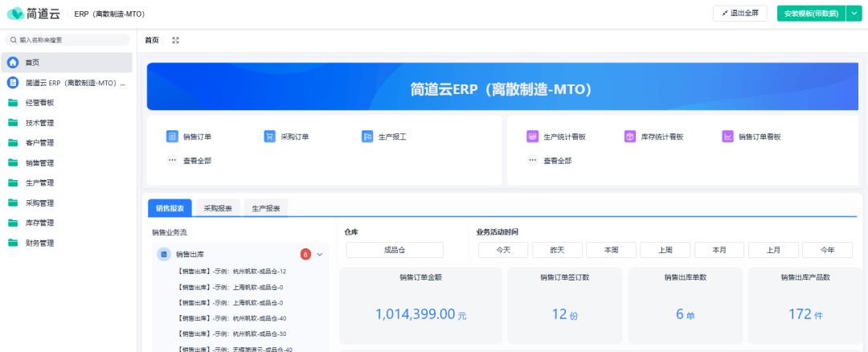Switch to the 生产报表 tab
The width and height of the screenshot is (868, 352).
[x=266, y=208]
